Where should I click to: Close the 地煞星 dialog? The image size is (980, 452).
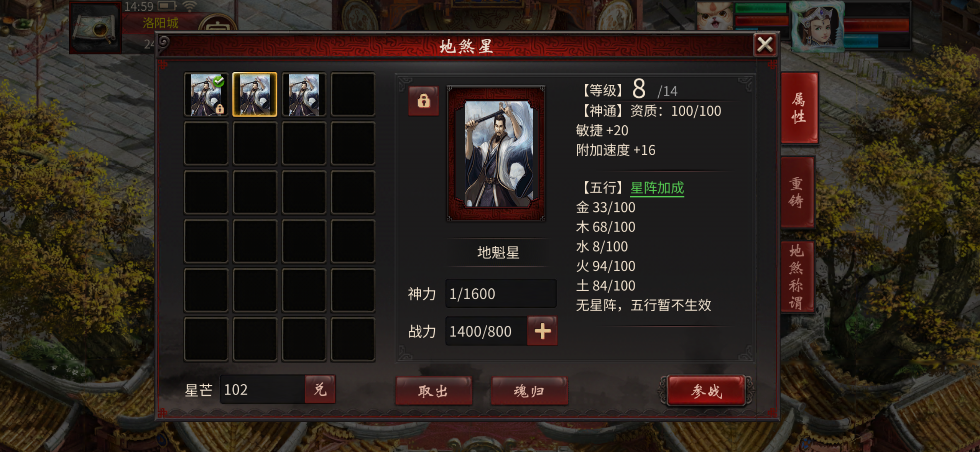pos(765,45)
